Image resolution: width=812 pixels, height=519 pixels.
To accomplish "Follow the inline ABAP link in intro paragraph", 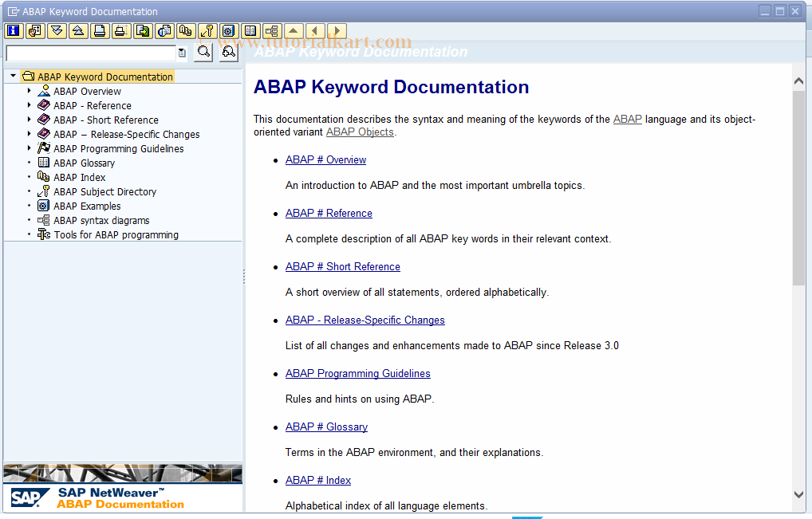I will pyautogui.click(x=628, y=119).
